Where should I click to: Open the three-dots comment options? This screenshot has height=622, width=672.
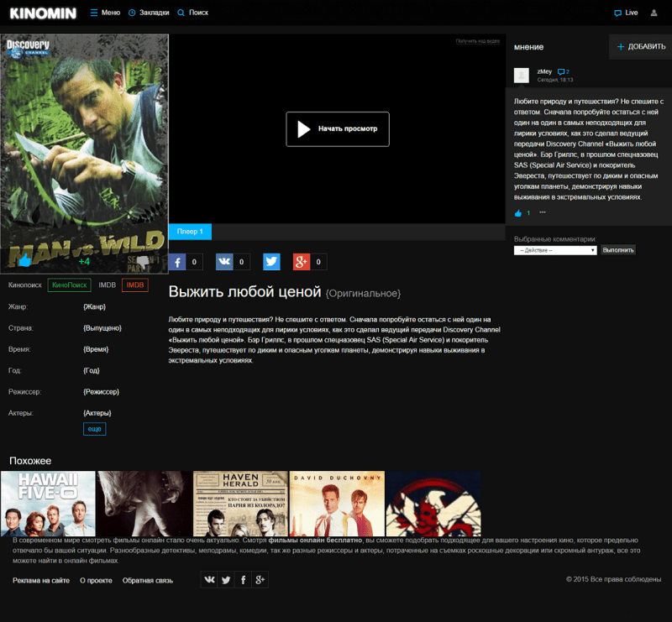(x=542, y=212)
